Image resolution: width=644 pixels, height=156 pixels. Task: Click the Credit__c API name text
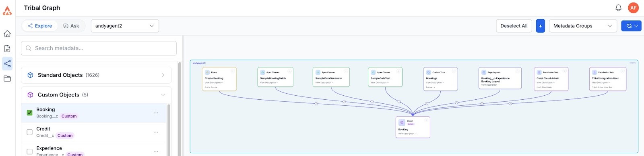45,135
